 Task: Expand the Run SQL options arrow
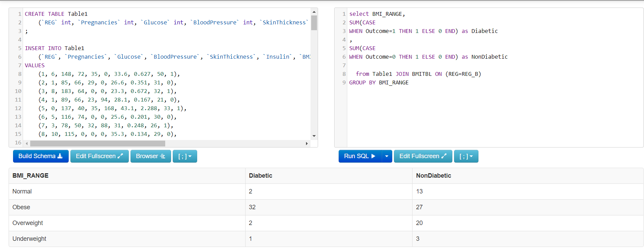tap(387, 156)
